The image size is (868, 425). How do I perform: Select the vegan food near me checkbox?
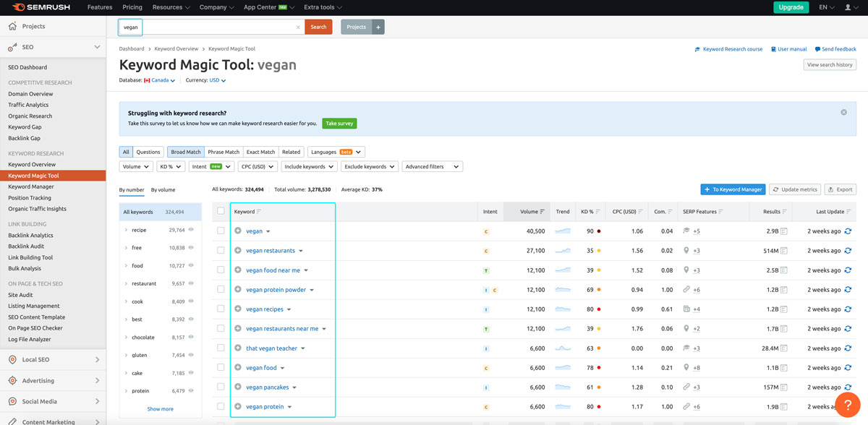pyautogui.click(x=221, y=270)
